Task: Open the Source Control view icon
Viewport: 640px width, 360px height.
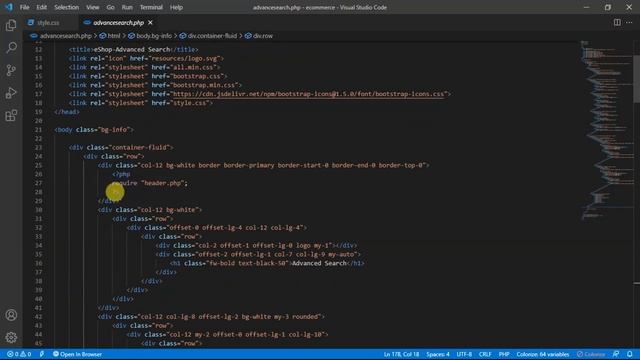Action: click(x=11, y=70)
